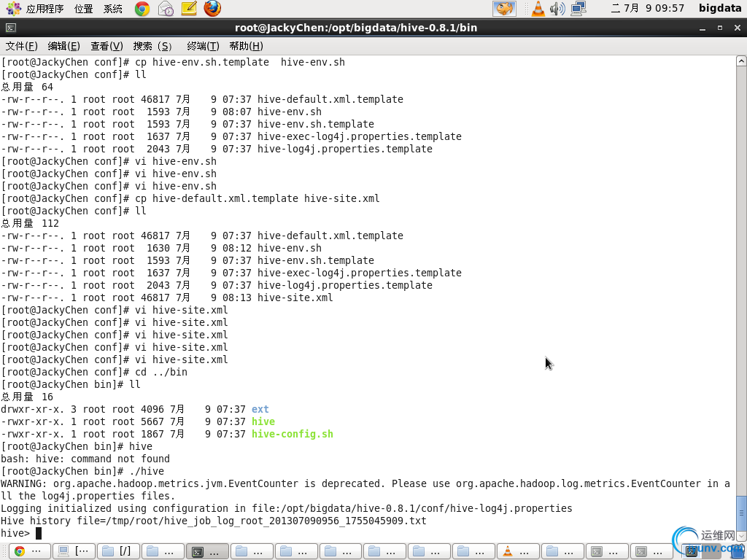Open the 终端(T) menu

(203, 46)
